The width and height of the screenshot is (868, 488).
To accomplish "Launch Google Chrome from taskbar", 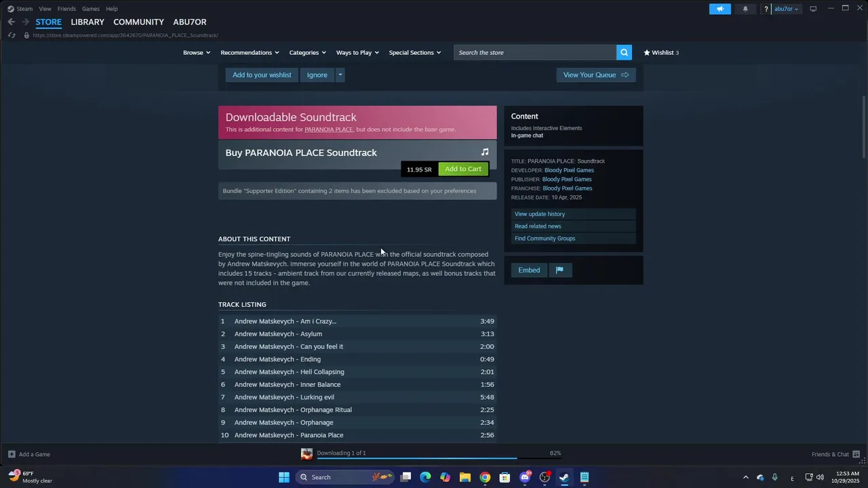I will pyautogui.click(x=485, y=477).
